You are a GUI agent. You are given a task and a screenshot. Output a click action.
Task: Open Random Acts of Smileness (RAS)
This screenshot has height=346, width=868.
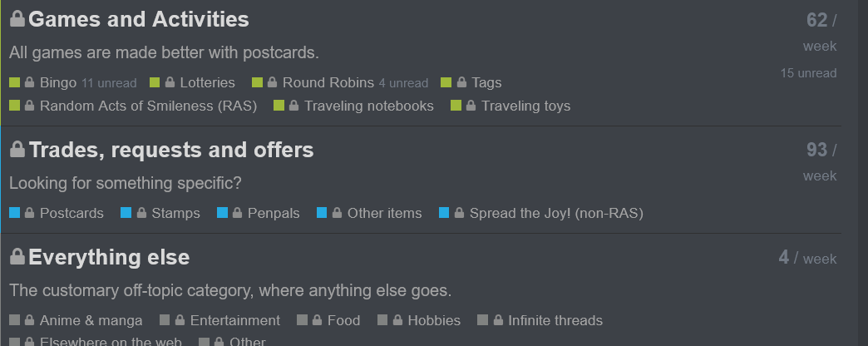click(x=148, y=106)
